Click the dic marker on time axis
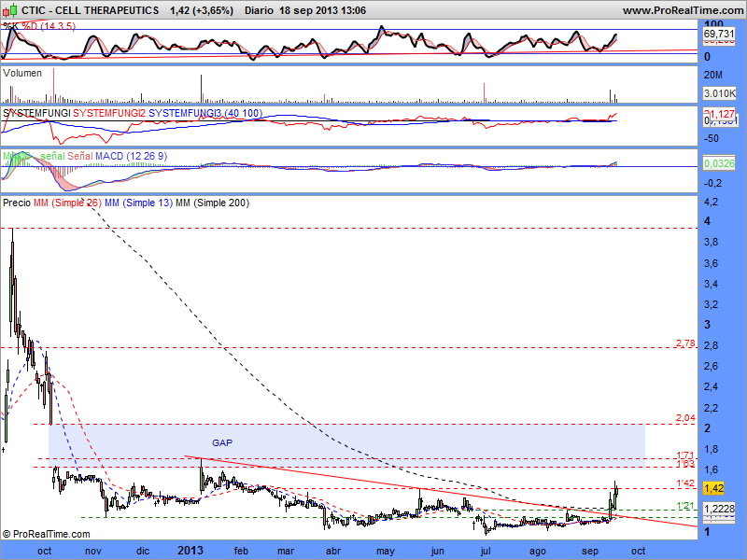The width and height of the screenshot is (747, 560). (x=143, y=551)
